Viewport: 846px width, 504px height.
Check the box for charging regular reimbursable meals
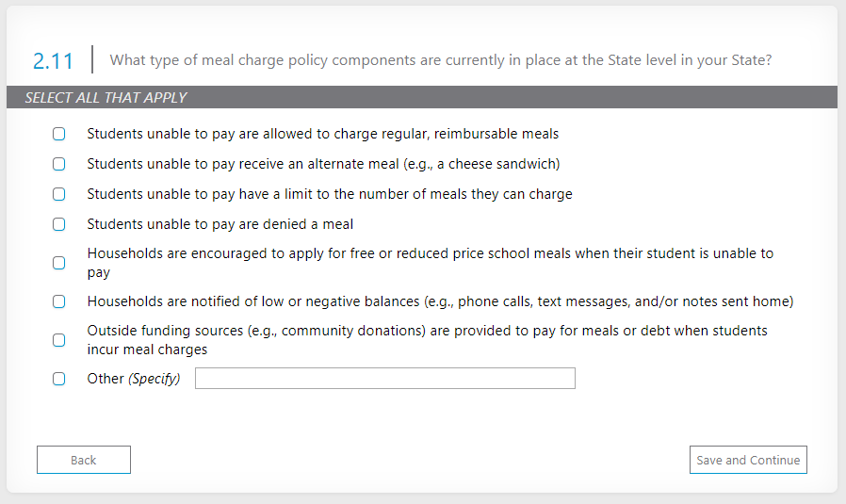59,134
